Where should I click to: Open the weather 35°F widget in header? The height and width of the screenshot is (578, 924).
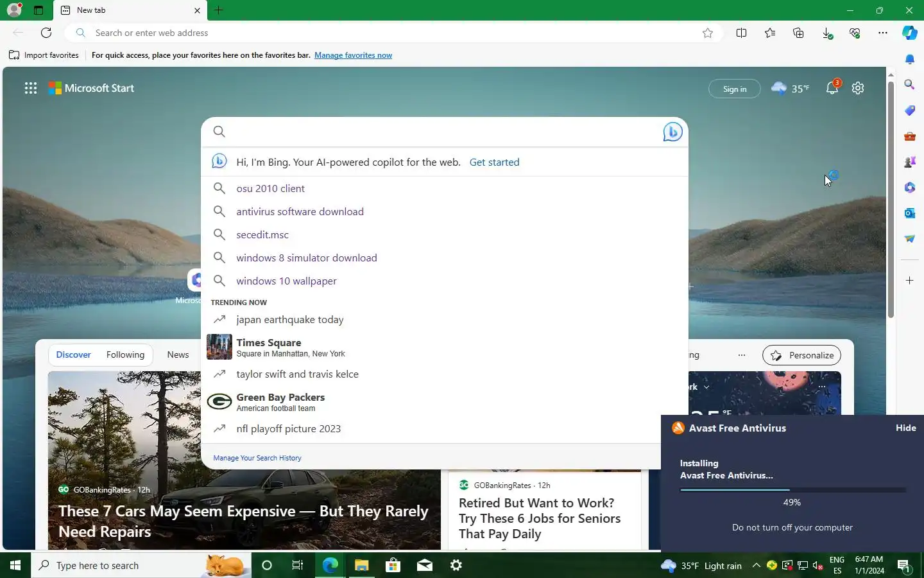point(790,89)
